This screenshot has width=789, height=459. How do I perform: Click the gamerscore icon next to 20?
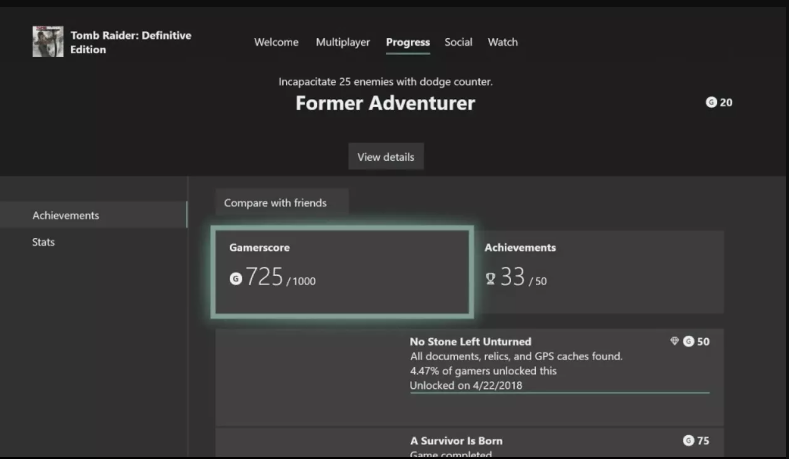(x=711, y=102)
